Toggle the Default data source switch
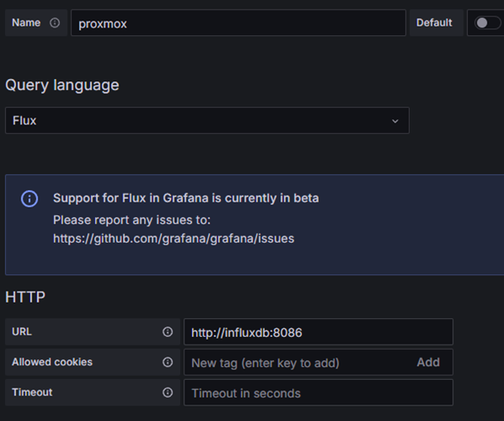 (x=487, y=23)
